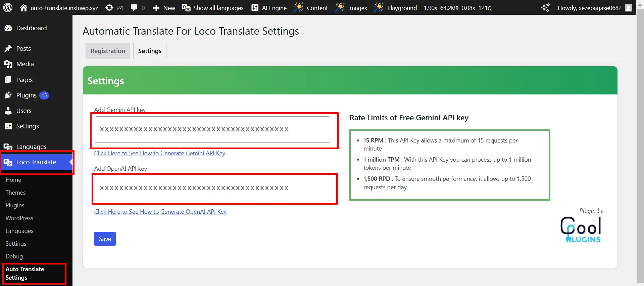Open Loco Translate Debug submenu

point(14,256)
